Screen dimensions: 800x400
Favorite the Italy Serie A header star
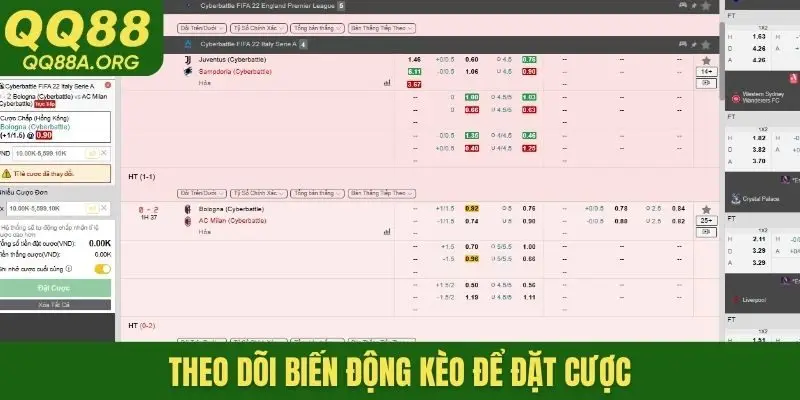tap(706, 44)
